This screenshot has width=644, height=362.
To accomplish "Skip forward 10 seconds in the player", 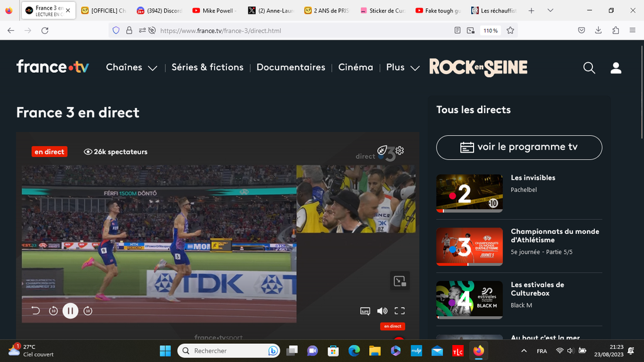I will coord(88,310).
